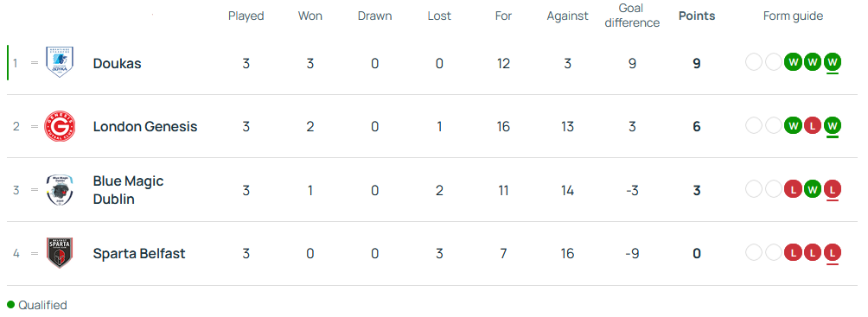Image resolution: width=868 pixels, height=317 pixels.
Task: Click the Points column header
Action: pos(697,16)
